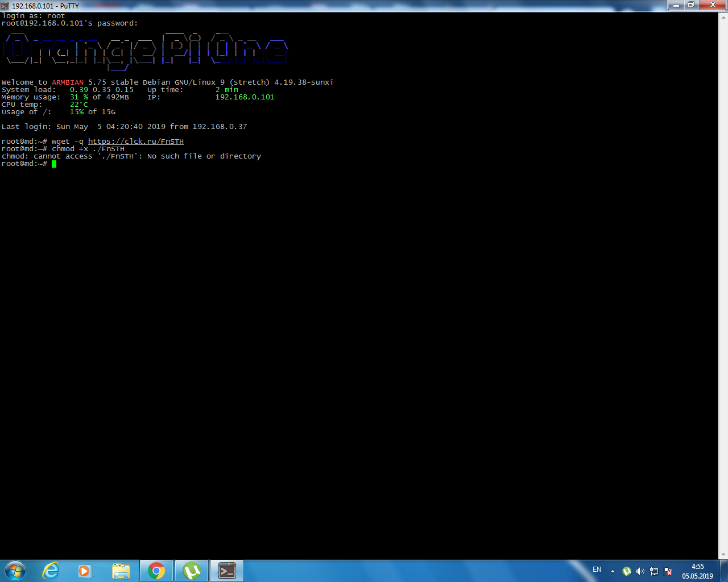Click the '192.168.0.101 - PuTTY' window title
The height and width of the screenshot is (582, 728).
click(45, 6)
